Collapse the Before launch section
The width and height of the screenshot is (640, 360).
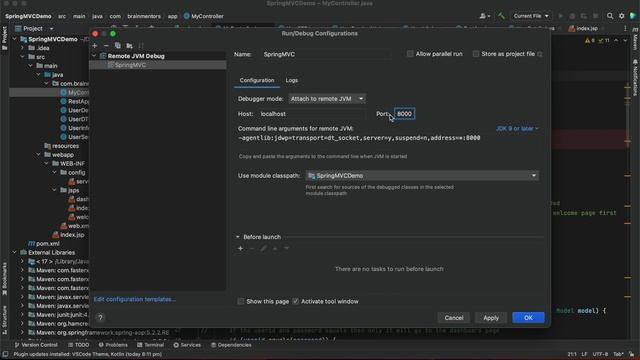(x=238, y=237)
